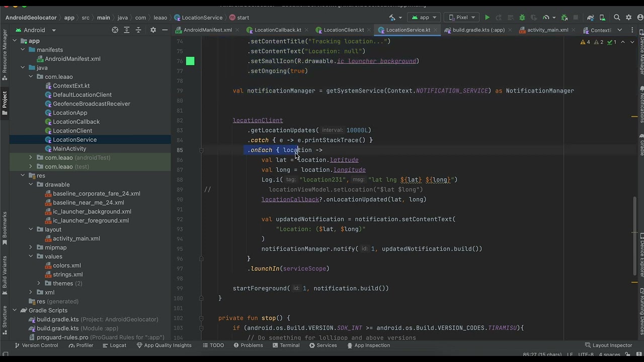
Task: Toggle code fold at onEach line 85
Action: [x=201, y=150]
